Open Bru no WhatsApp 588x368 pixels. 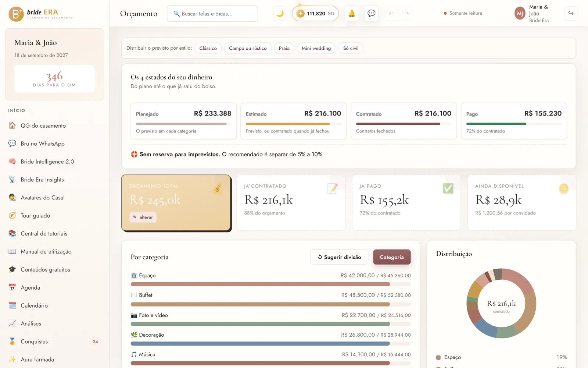54,144
